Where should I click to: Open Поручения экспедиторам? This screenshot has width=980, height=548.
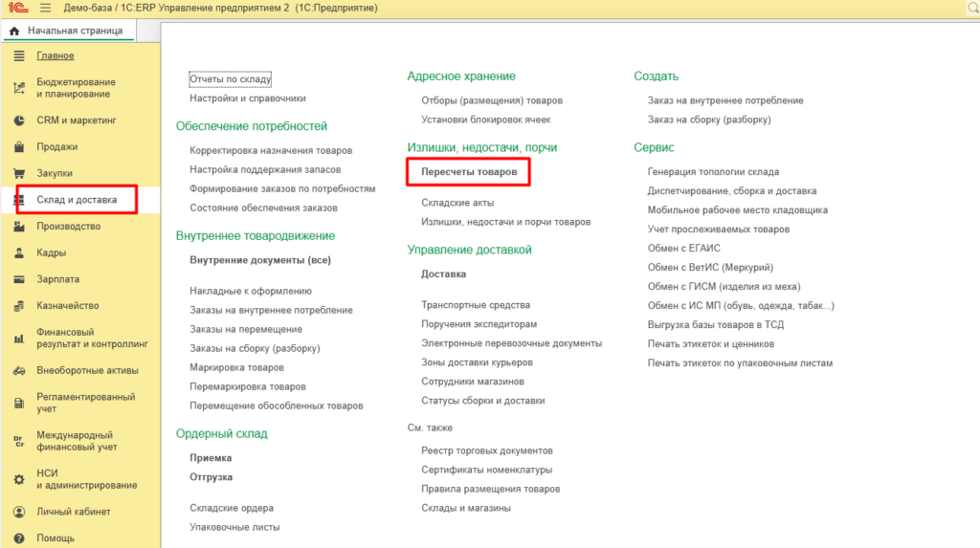[479, 324]
